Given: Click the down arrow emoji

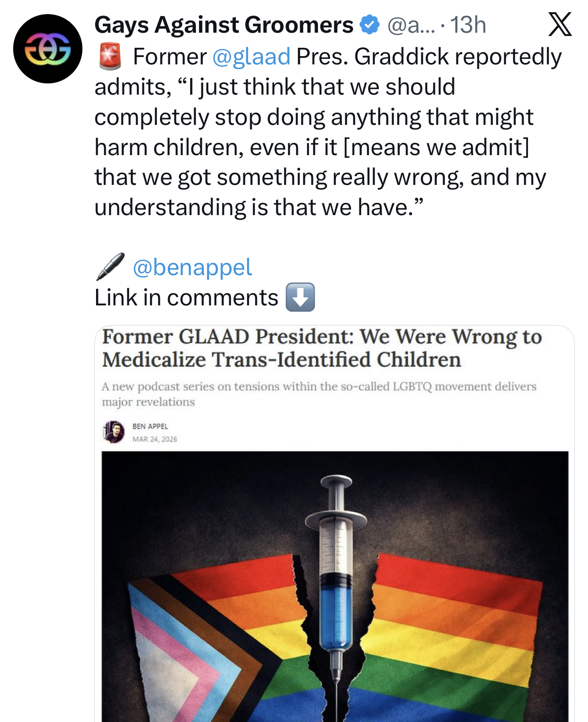Looking at the screenshot, I should click(x=300, y=297).
